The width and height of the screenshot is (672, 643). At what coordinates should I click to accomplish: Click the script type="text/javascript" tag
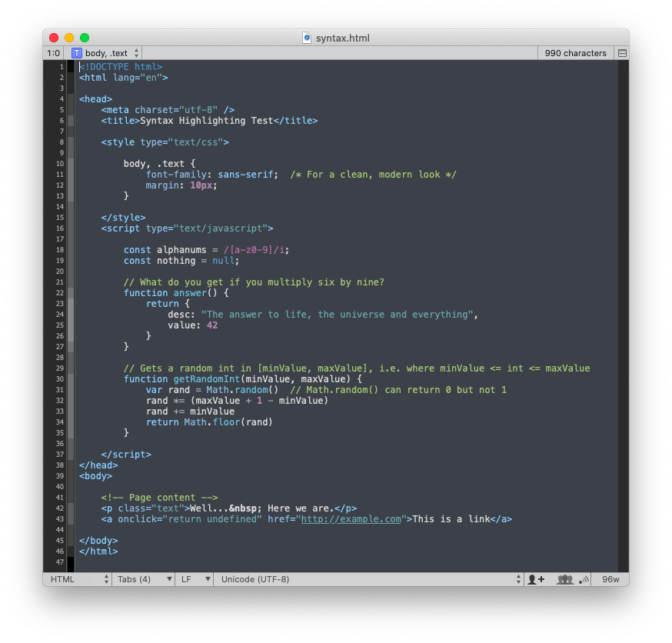188,228
